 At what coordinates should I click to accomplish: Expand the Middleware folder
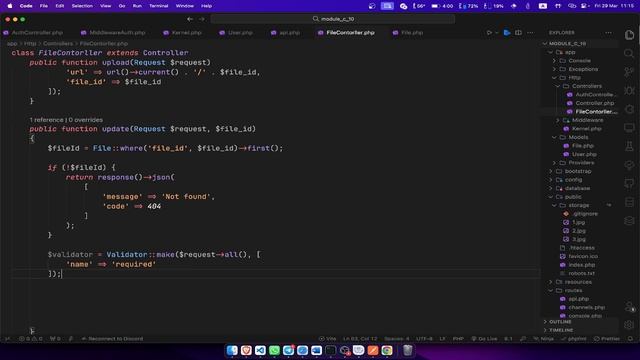click(x=587, y=120)
